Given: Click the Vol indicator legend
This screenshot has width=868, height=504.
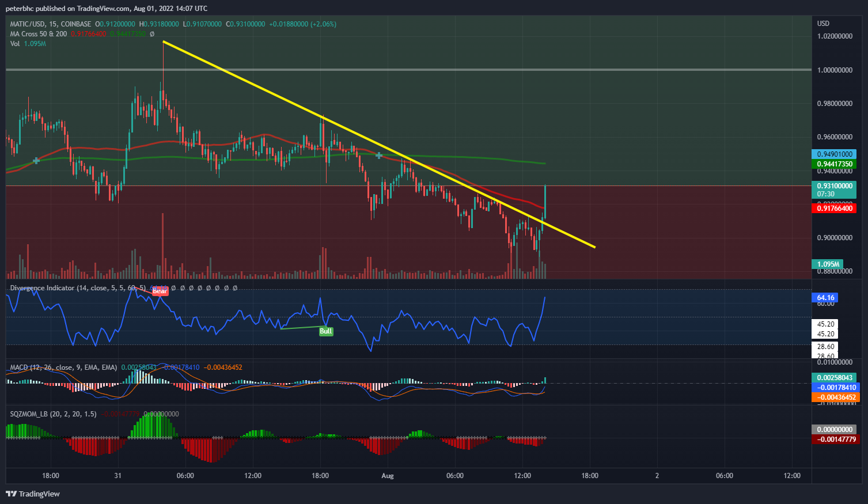Looking at the screenshot, I should coord(15,44).
